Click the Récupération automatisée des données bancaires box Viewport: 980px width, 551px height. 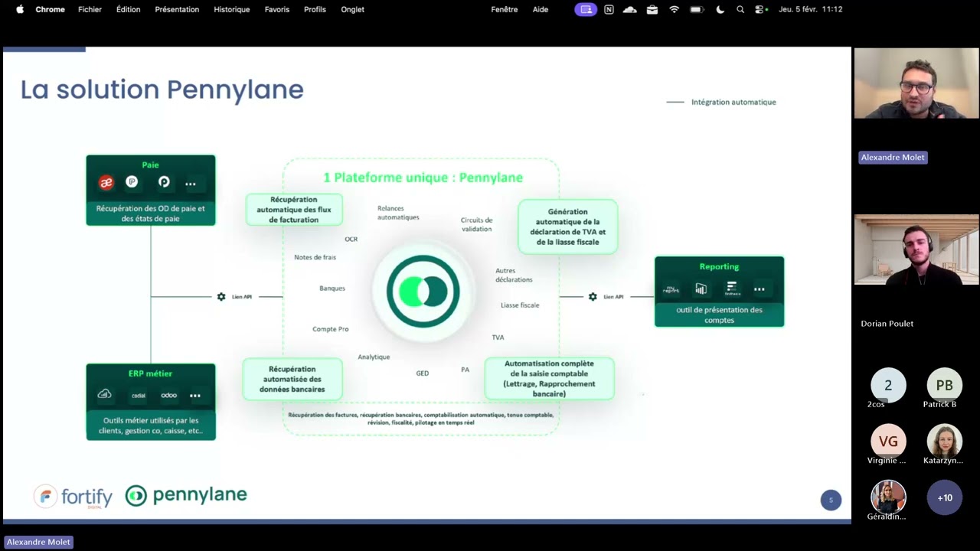[292, 379]
